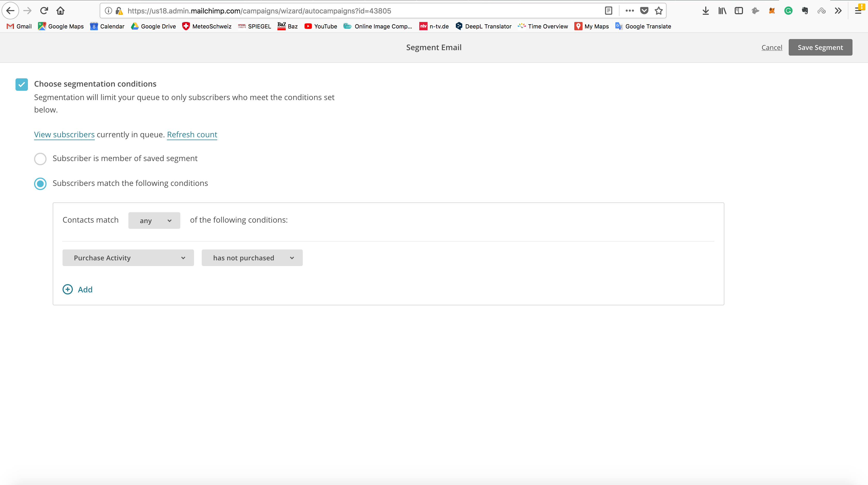Image resolution: width=868 pixels, height=485 pixels.
Task: Open the any match dropdown
Action: coord(154,221)
